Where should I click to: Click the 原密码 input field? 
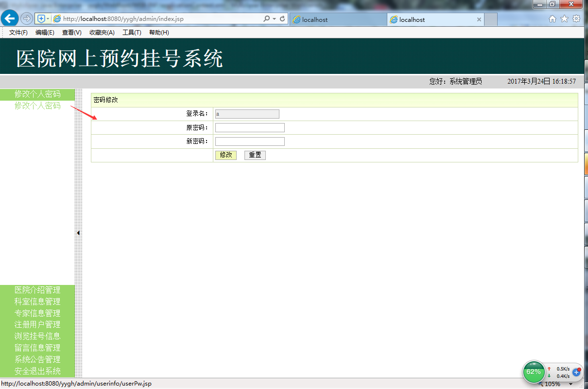point(250,127)
